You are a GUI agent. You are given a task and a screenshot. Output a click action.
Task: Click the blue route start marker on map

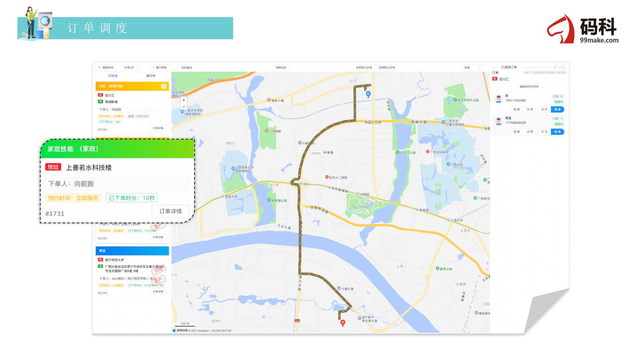pos(368,94)
